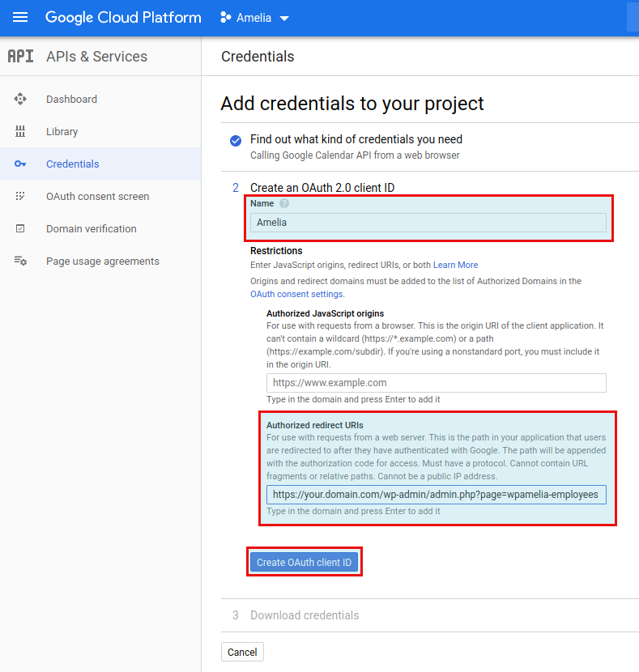Open Domain verification in the sidebar
Viewport: 639px width, 672px height.
pyautogui.click(x=92, y=228)
